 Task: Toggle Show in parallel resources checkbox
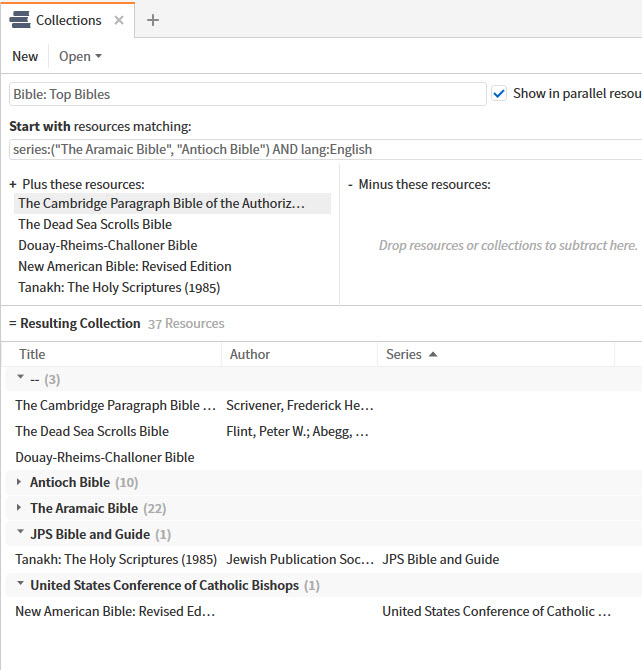(500, 93)
